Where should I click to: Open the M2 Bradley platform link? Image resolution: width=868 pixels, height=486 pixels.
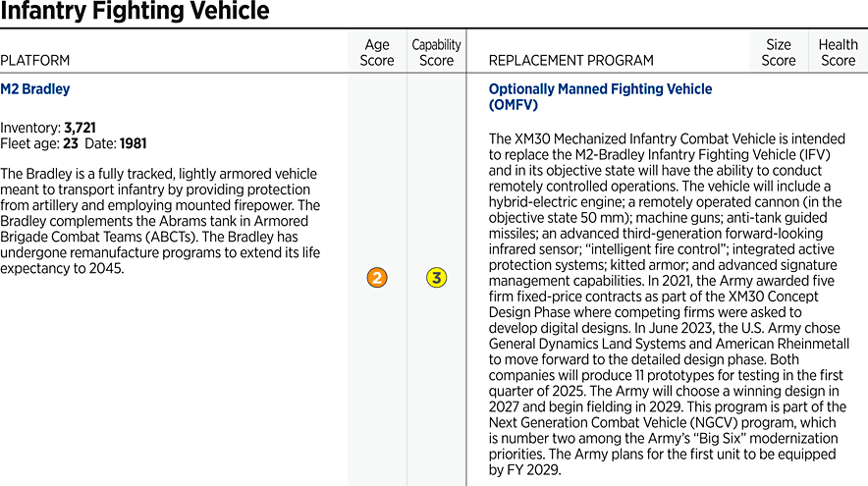pyautogui.click(x=35, y=89)
